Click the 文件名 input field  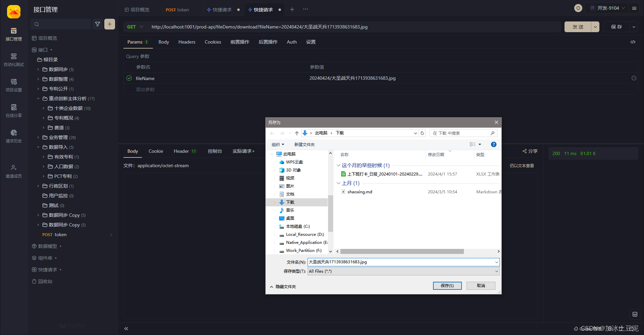(404, 262)
